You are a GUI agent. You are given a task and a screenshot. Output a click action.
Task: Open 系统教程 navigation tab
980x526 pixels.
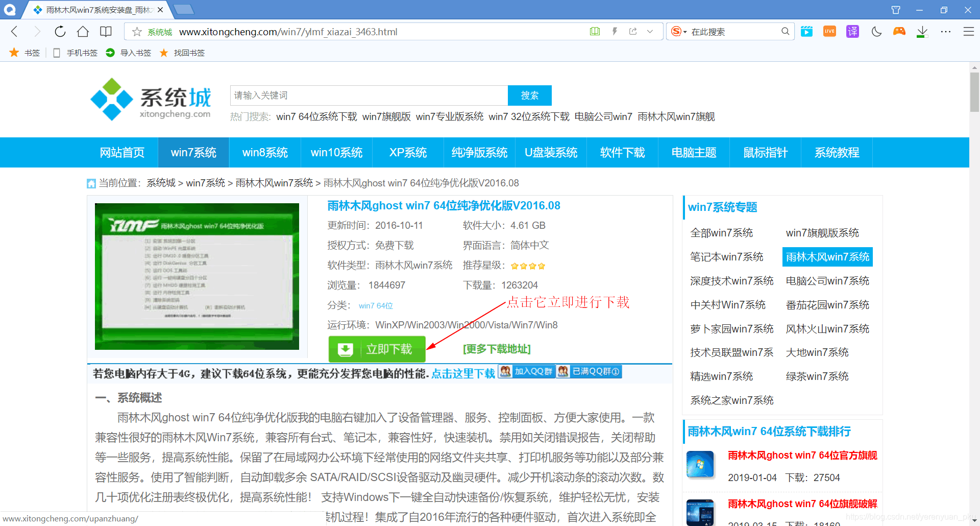pos(837,153)
